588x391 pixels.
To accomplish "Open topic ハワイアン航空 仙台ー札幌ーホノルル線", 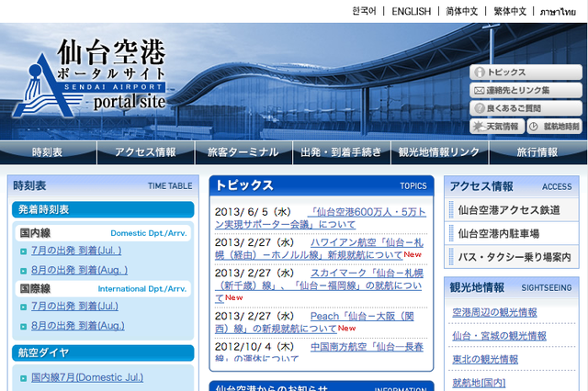I will pos(319,249).
